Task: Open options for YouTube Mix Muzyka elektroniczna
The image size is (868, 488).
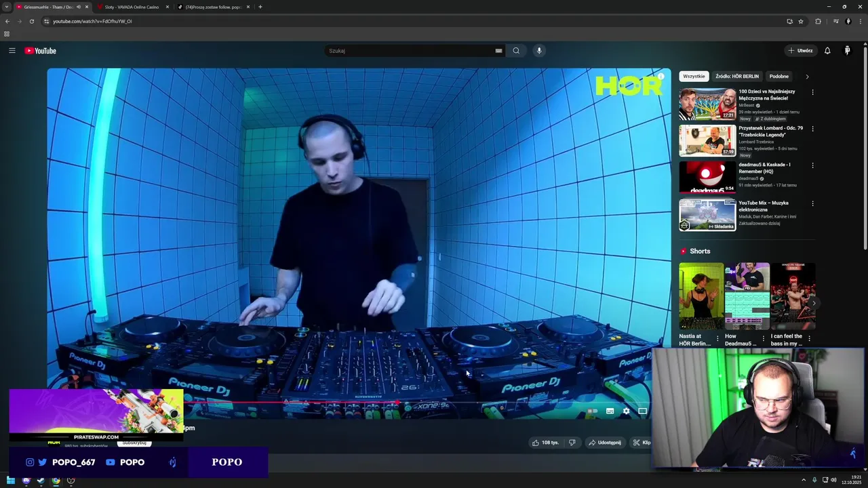Action: point(812,203)
